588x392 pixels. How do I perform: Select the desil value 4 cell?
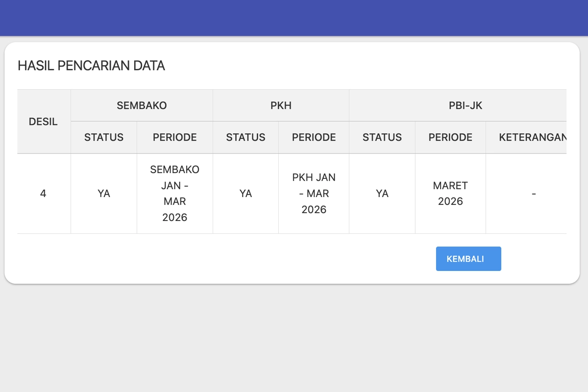point(44,194)
